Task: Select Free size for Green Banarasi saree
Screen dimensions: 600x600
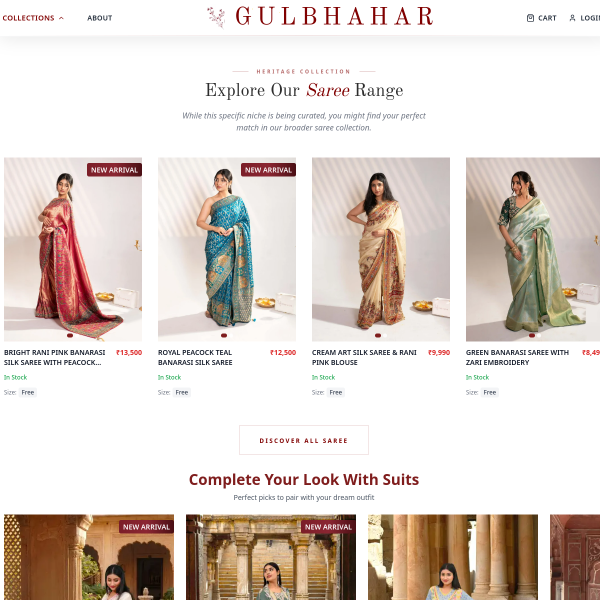Action: [489, 392]
